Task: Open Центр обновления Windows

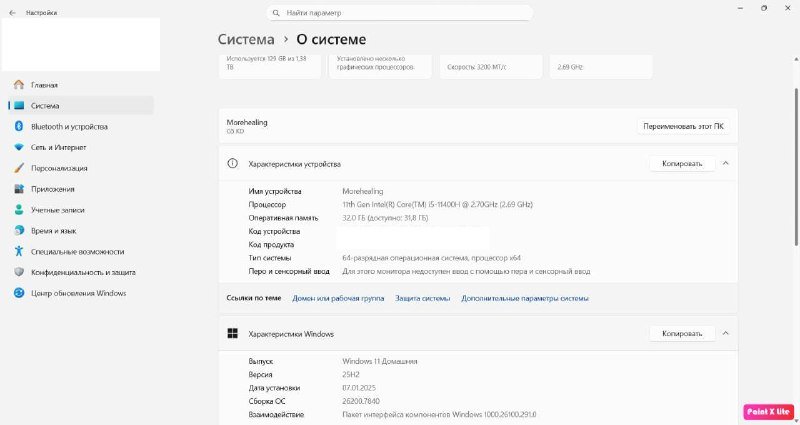Action: (81, 293)
